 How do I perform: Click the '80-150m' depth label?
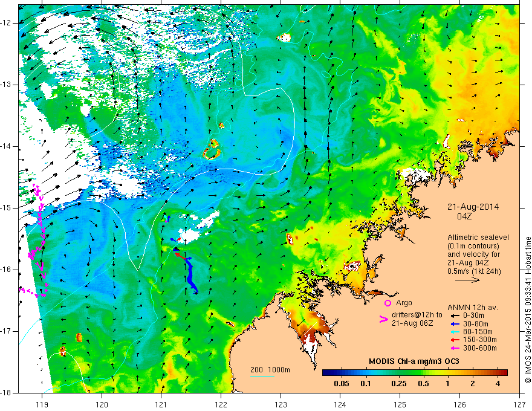(x=478, y=332)
